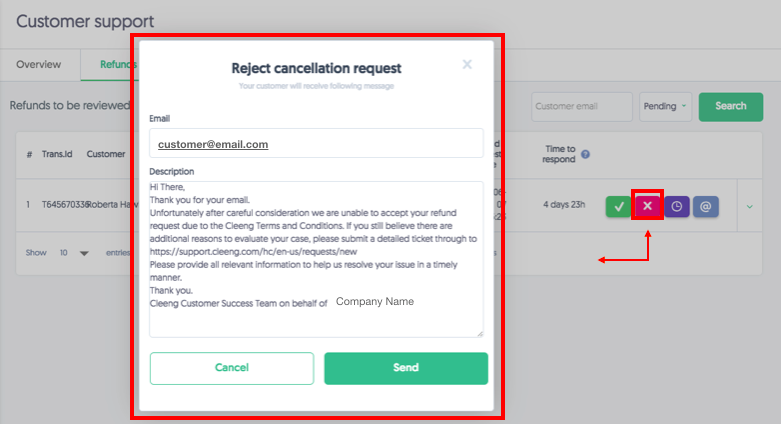
Task: Click the Cancel button
Action: coord(232,368)
